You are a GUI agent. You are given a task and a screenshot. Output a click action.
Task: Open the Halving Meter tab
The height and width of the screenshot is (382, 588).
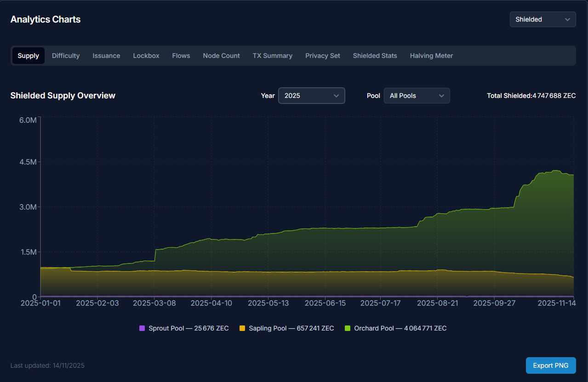pos(432,56)
